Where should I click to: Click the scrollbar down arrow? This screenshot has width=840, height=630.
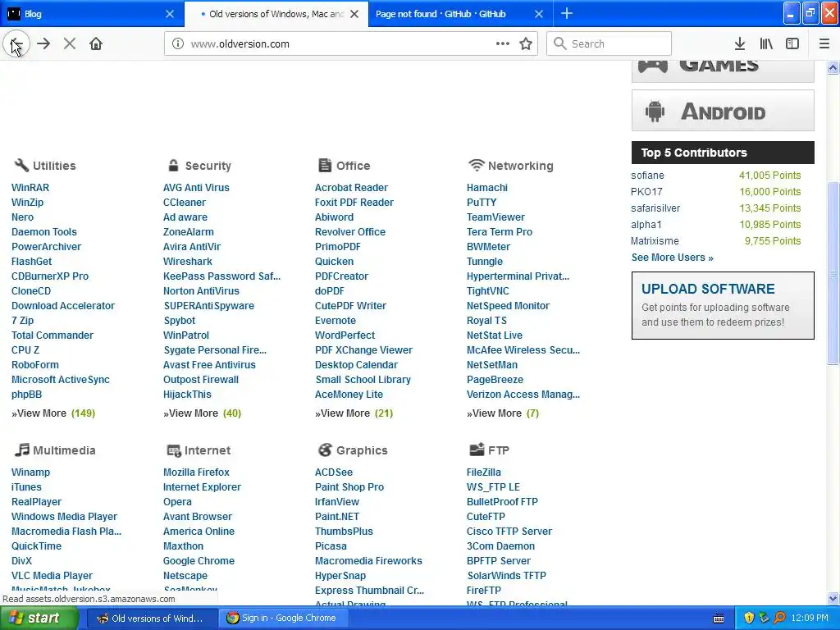click(x=833, y=598)
